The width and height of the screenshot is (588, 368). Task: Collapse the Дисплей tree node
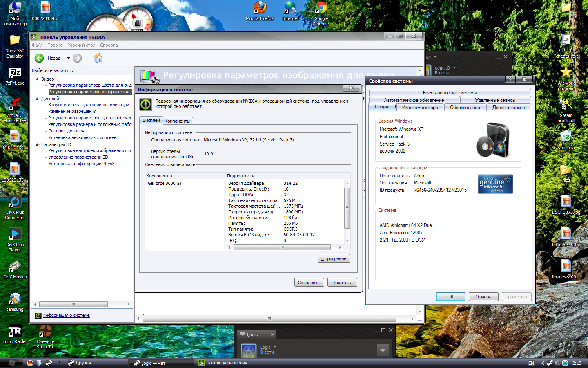(x=37, y=99)
